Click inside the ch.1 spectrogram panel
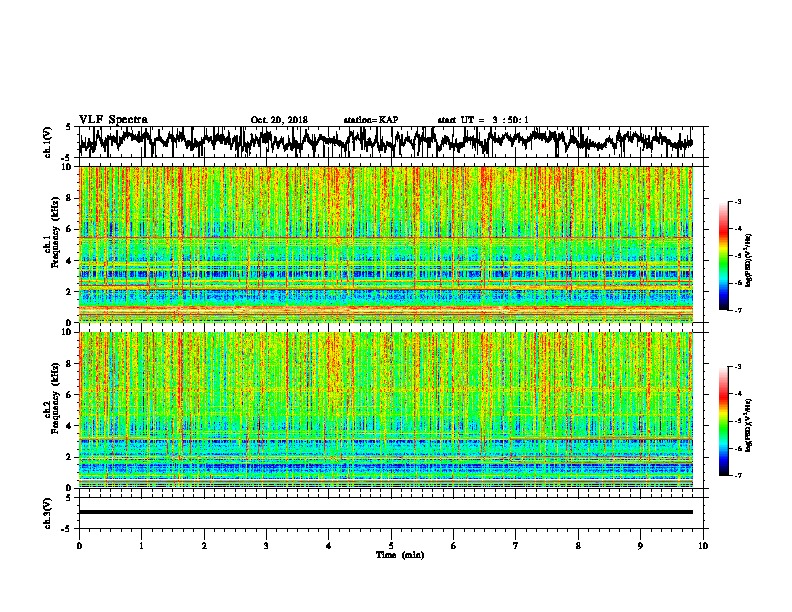This screenshot has height=612, width=792. pyautogui.click(x=386, y=244)
